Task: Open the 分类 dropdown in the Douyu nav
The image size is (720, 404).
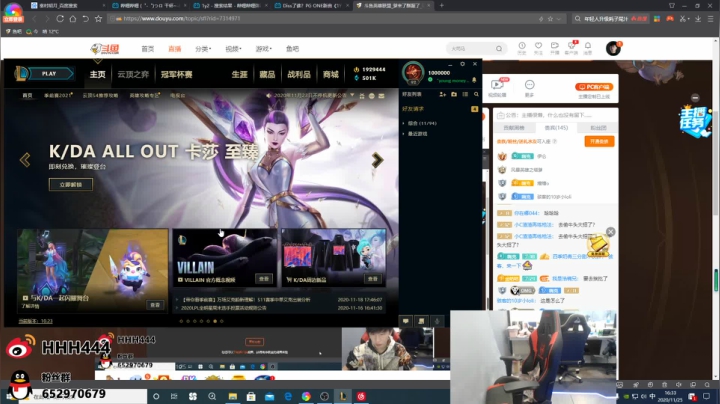Action: click(x=203, y=49)
